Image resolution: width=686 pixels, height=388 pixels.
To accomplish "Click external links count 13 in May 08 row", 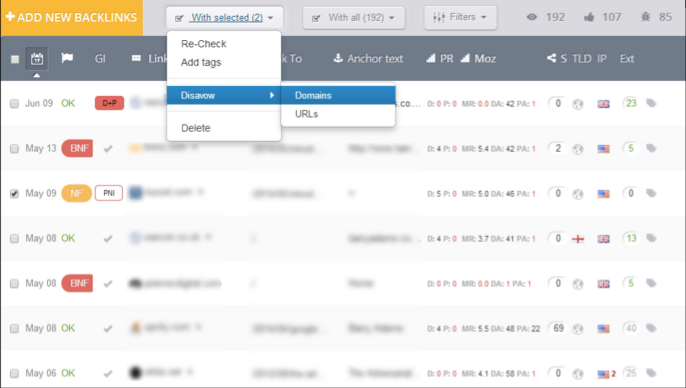I will coord(631,238).
